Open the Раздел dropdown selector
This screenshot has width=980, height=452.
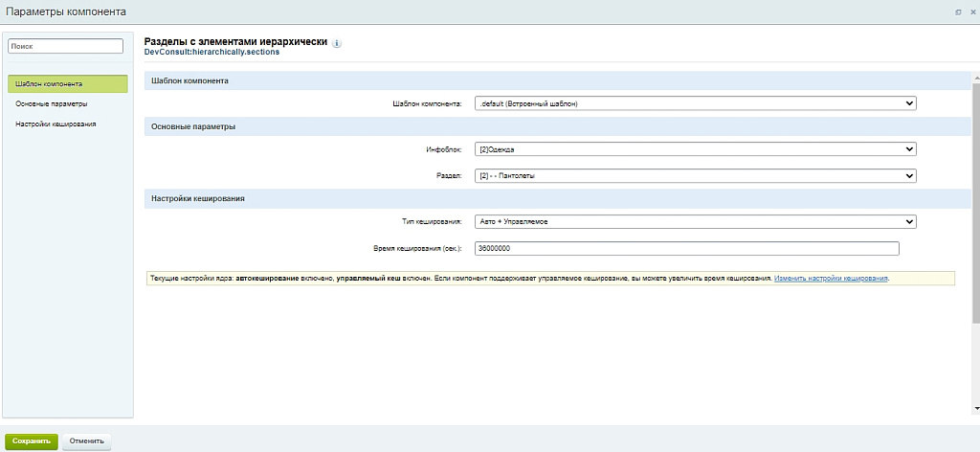695,175
